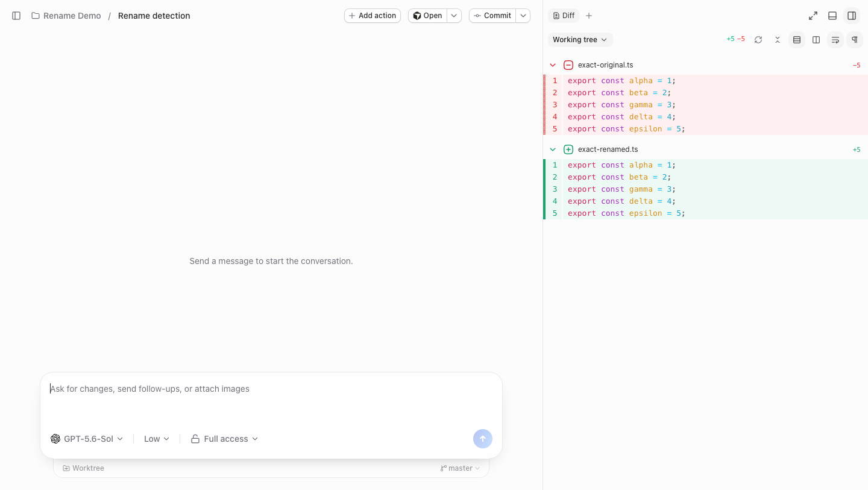Expand the dropdown arrow beside Open

pos(454,16)
